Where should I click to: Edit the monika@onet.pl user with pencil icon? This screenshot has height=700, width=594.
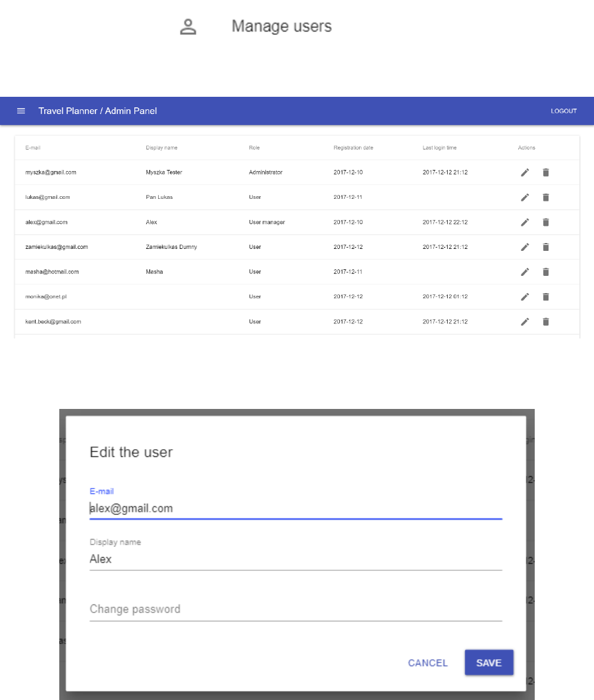point(525,297)
